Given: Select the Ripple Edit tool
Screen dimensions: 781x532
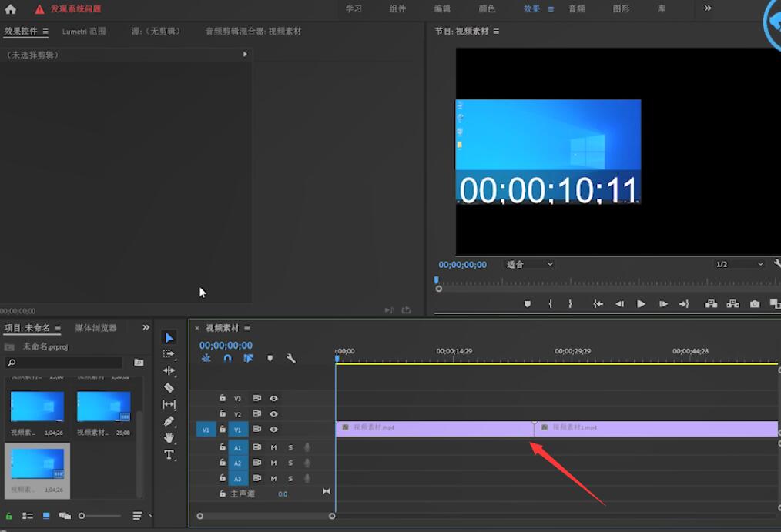Looking at the screenshot, I should [169, 371].
